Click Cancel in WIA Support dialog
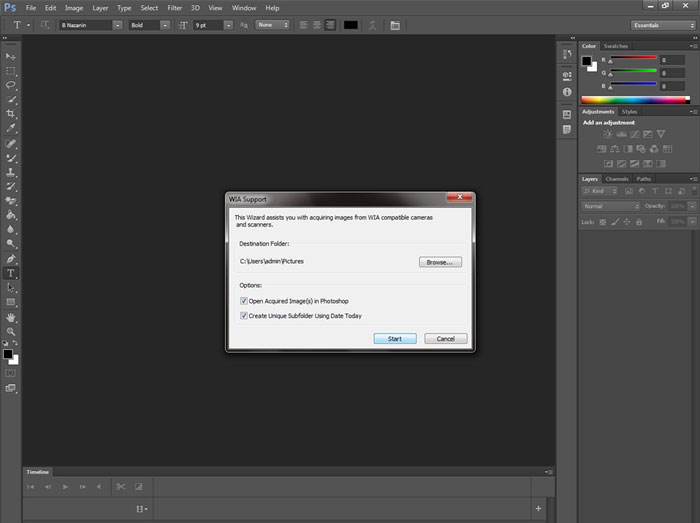Screen dimensions: 700x523 click(x=446, y=339)
